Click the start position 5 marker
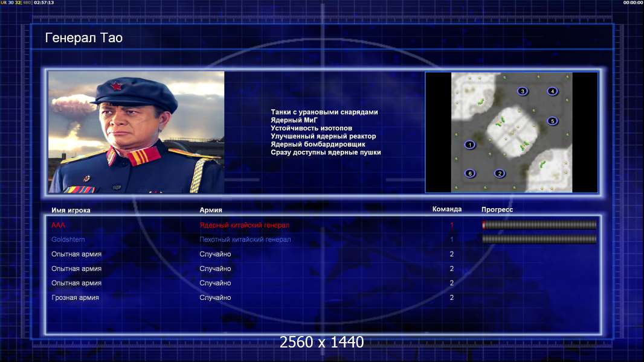 552,121
